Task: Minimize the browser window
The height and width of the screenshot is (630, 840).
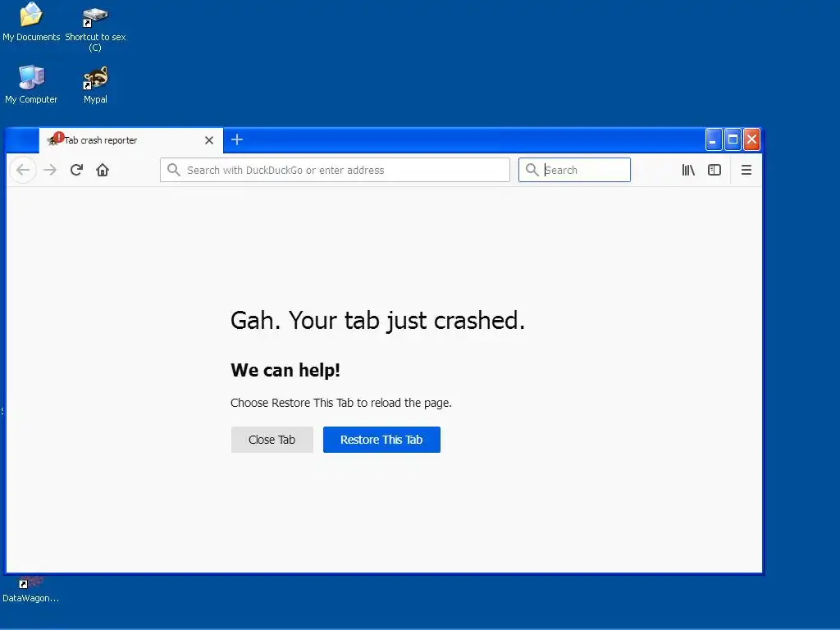Action: pyautogui.click(x=714, y=139)
